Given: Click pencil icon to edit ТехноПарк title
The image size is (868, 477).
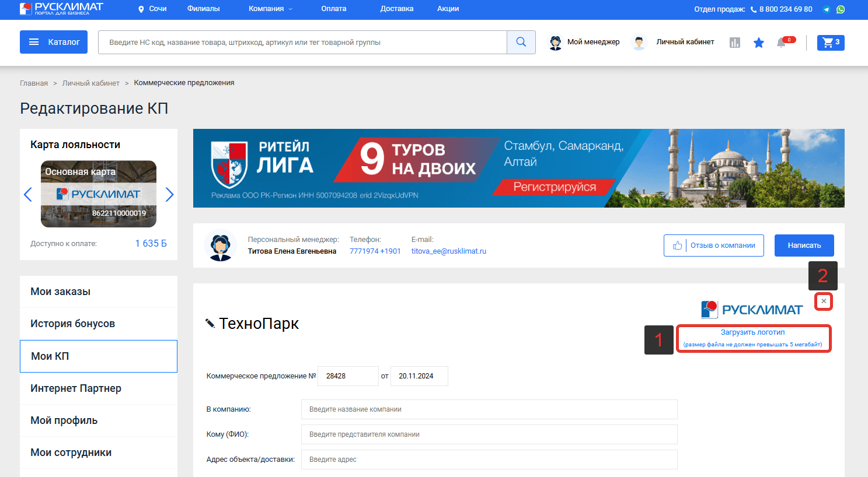Looking at the screenshot, I should click(210, 324).
